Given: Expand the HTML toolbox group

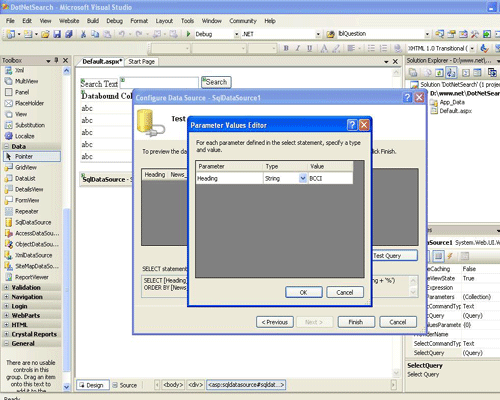Looking at the screenshot, I should pos(6,325).
